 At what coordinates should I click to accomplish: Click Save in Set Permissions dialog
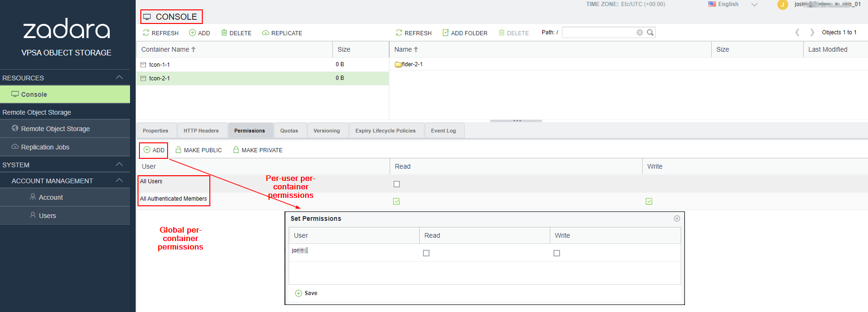pos(306,293)
